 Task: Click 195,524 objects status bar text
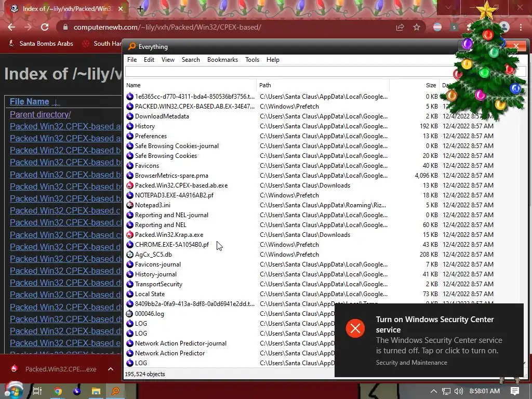point(145,374)
